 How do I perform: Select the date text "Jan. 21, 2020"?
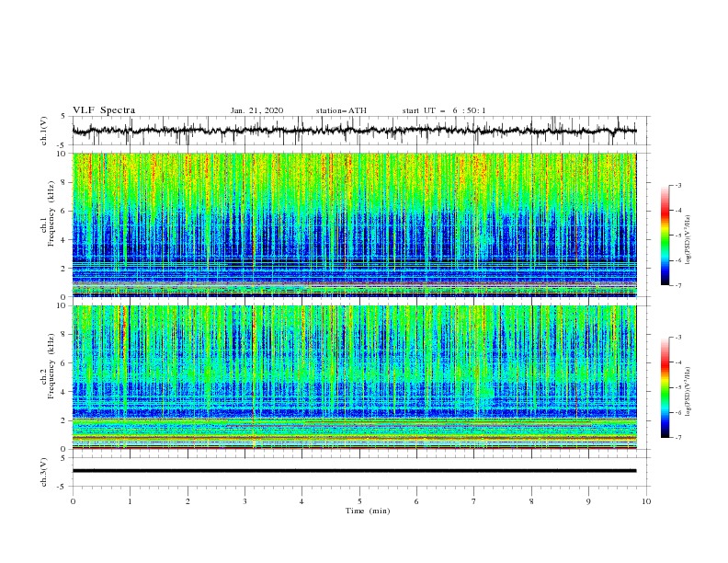(x=256, y=110)
